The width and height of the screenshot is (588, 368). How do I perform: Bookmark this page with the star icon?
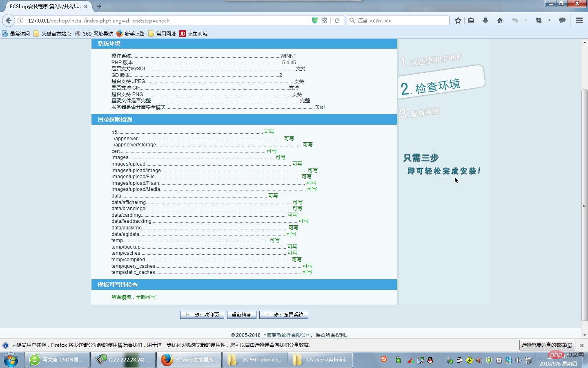[458, 20]
